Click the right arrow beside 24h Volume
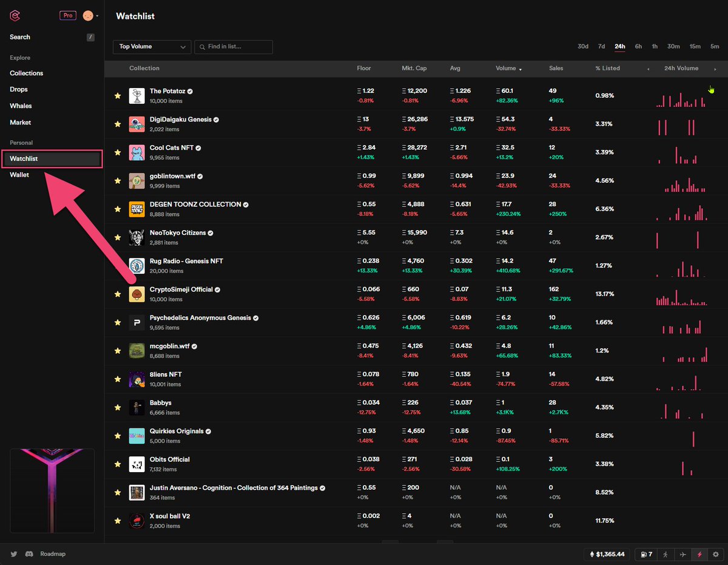Screen dimensions: 728x565 [715, 69]
